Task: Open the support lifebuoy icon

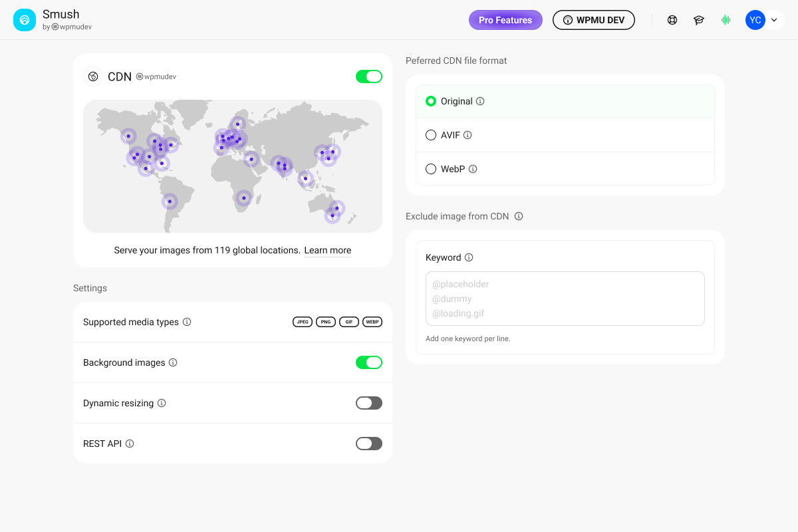Action: pyautogui.click(x=672, y=20)
